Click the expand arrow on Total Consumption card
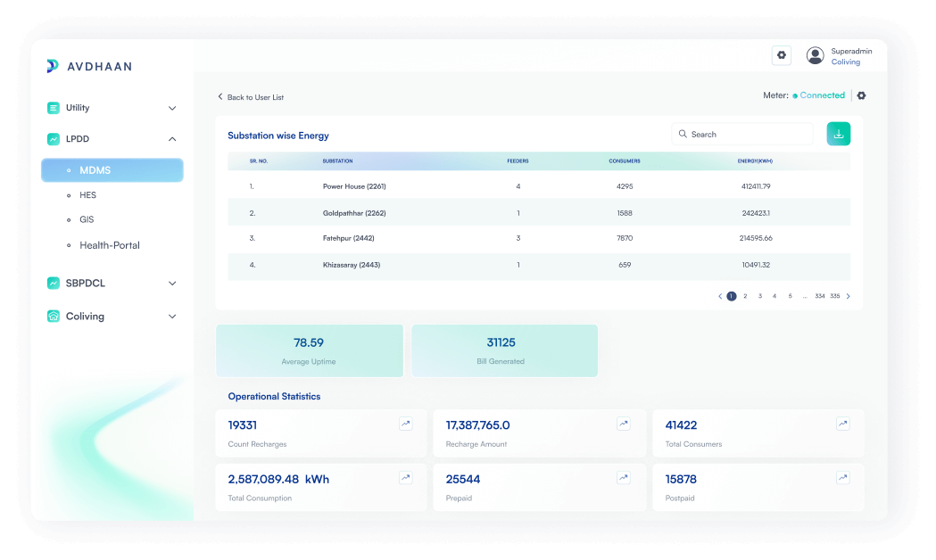The image size is (936, 560). click(405, 477)
